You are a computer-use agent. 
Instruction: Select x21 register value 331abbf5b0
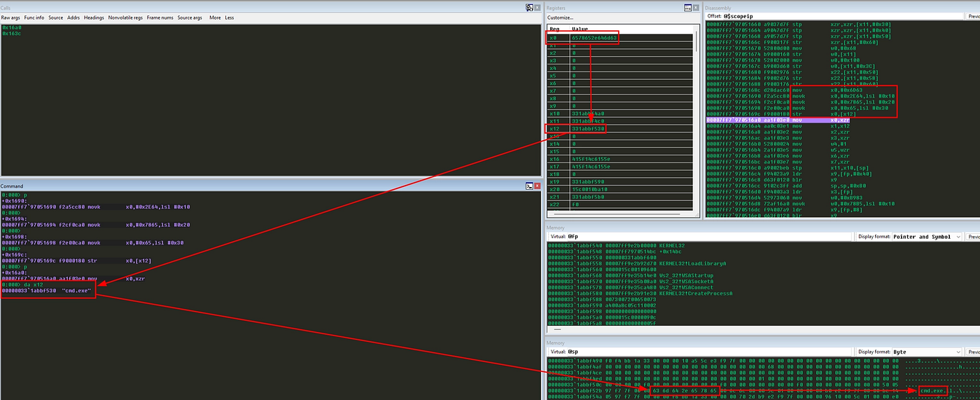click(588, 197)
